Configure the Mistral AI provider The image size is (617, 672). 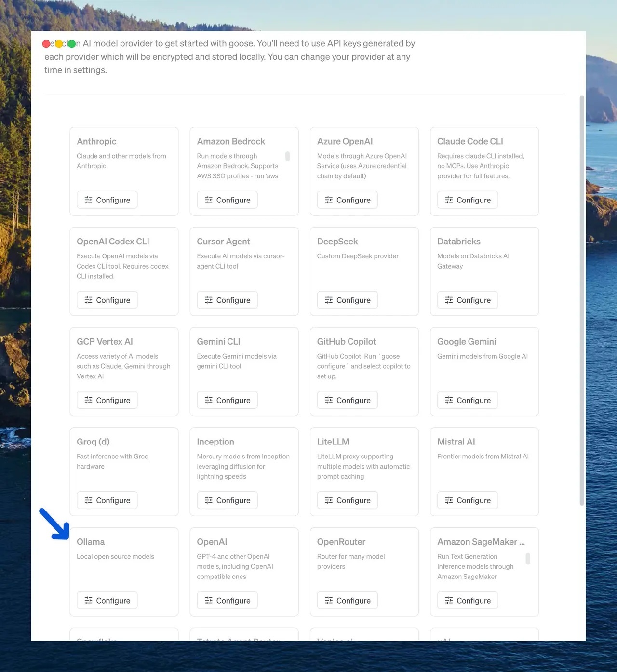point(468,500)
